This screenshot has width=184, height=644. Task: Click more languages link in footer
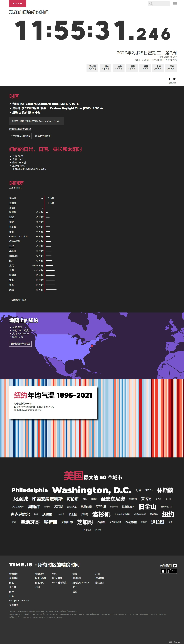(55, 617)
